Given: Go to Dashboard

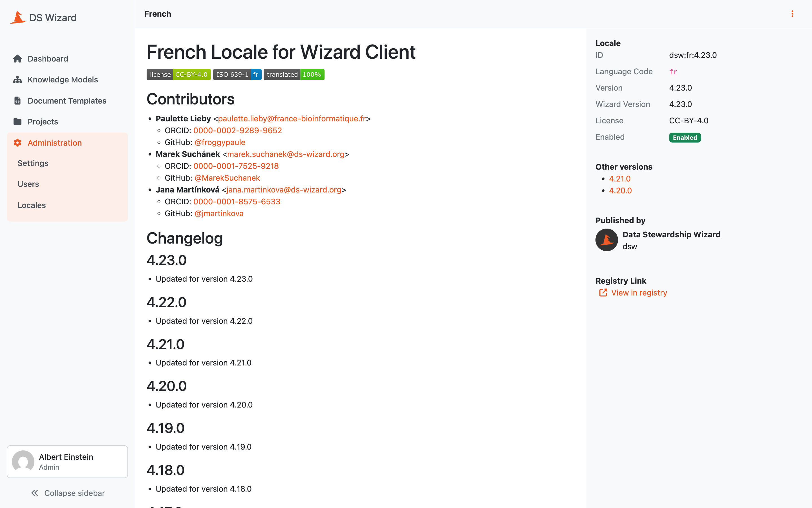Looking at the screenshot, I should coord(67,59).
